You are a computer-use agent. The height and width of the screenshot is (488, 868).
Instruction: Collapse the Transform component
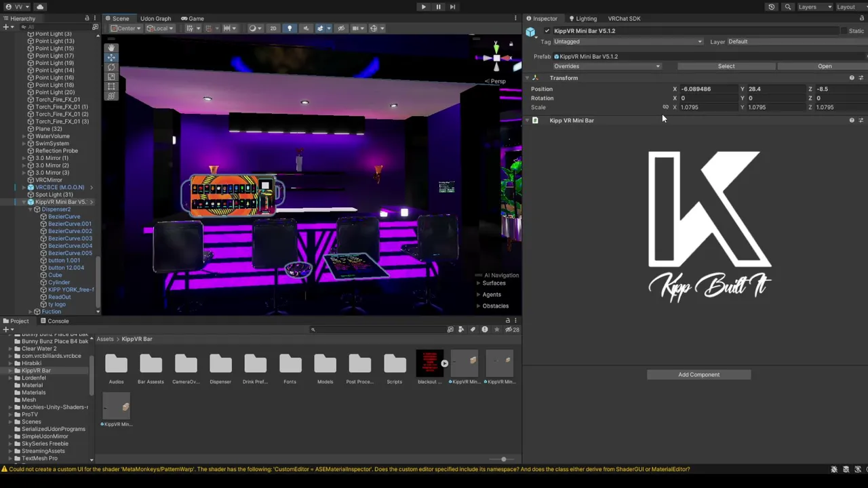[x=528, y=78]
